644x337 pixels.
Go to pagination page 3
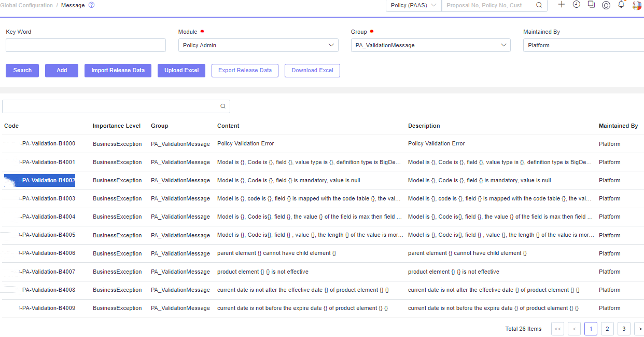tap(624, 329)
